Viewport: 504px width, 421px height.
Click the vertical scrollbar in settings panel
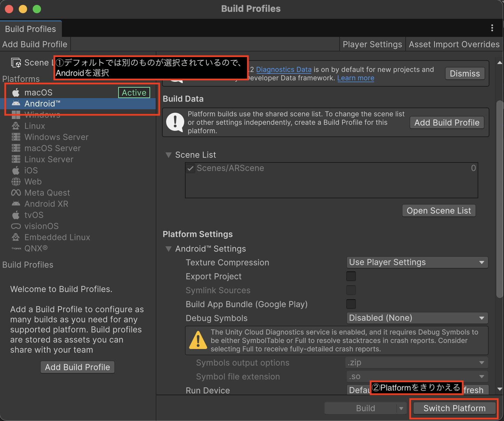499,198
